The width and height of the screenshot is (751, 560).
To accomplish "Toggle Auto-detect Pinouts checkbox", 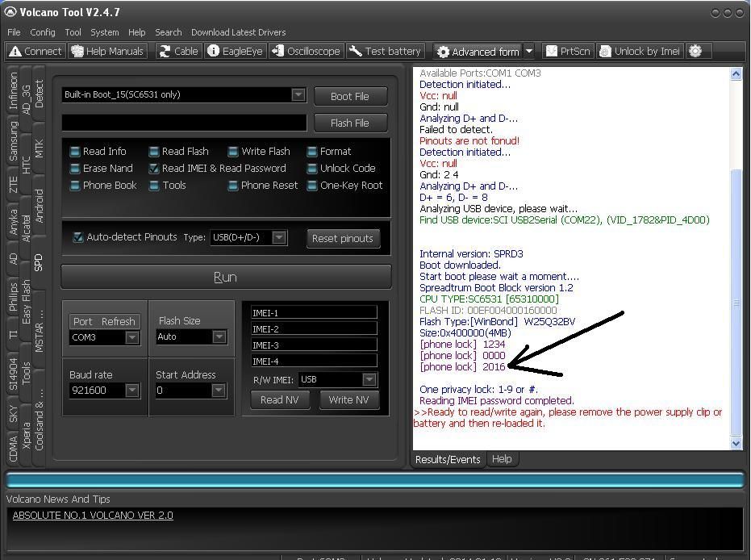I will tap(78, 237).
